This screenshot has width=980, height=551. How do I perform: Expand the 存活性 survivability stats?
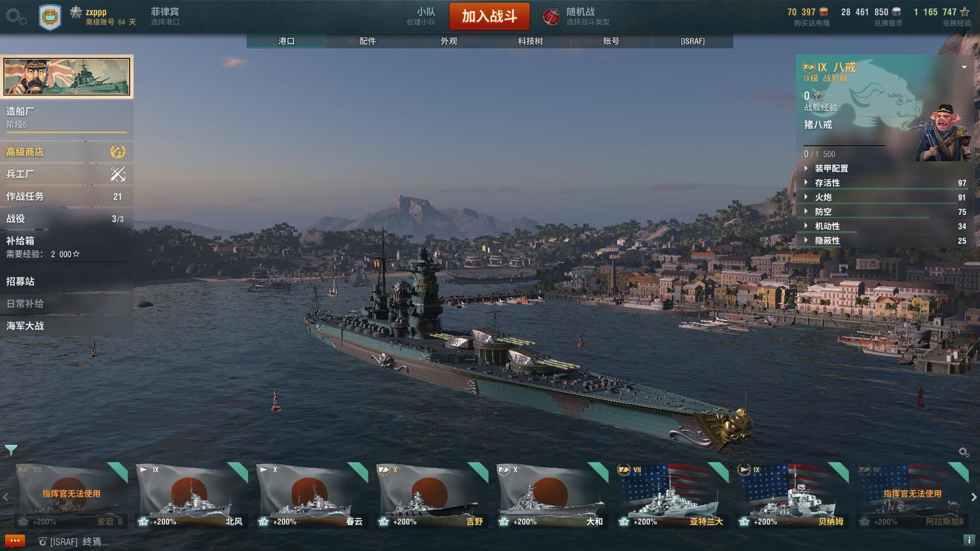(885, 183)
